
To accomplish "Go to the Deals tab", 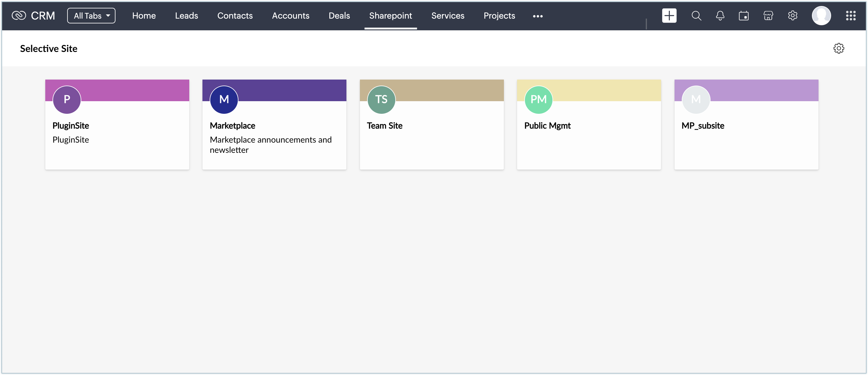I will pos(339,16).
